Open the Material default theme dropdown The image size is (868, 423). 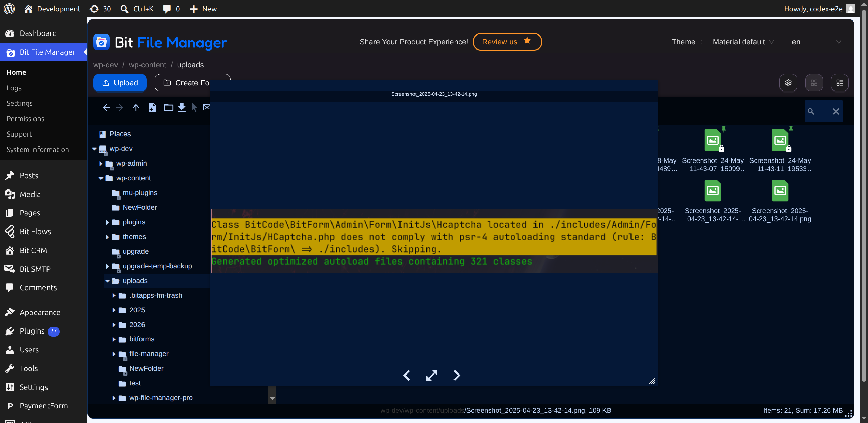(x=743, y=42)
